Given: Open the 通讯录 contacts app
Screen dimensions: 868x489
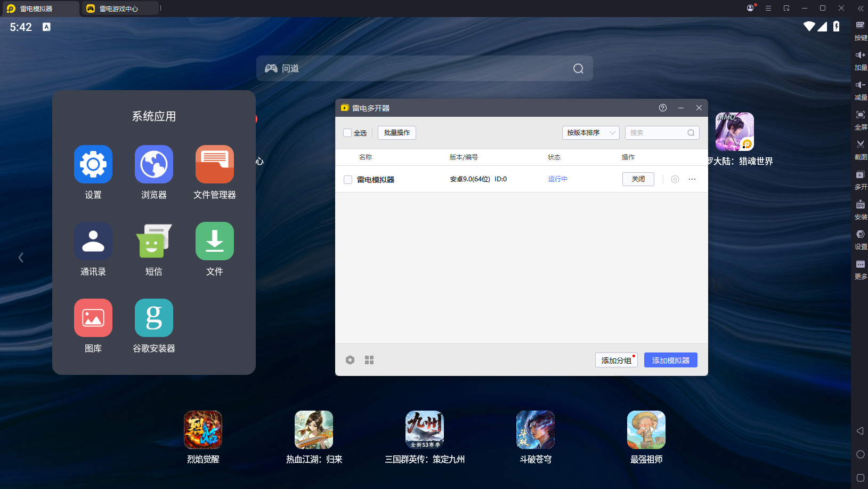Looking at the screenshot, I should point(93,241).
